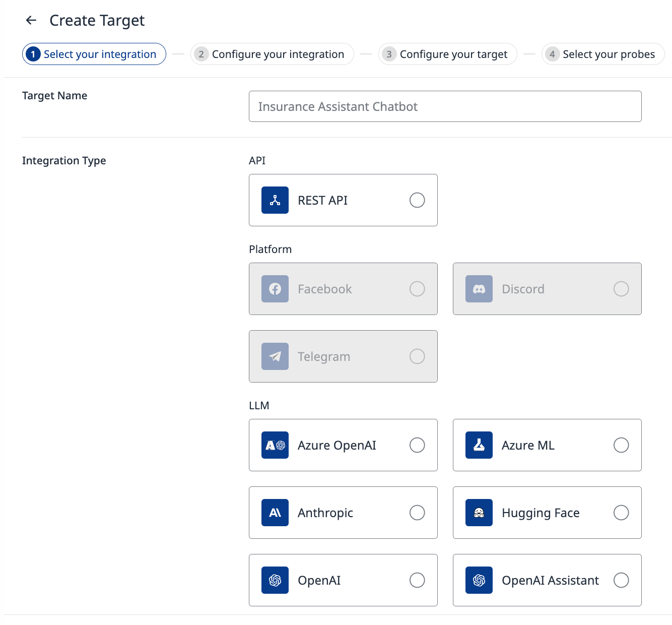Choose the Anthropic radio option

pos(417,513)
